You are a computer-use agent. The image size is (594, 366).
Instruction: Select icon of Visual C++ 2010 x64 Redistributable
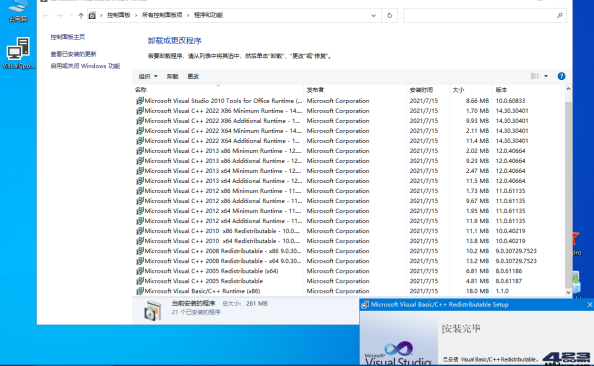click(x=140, y=241)
